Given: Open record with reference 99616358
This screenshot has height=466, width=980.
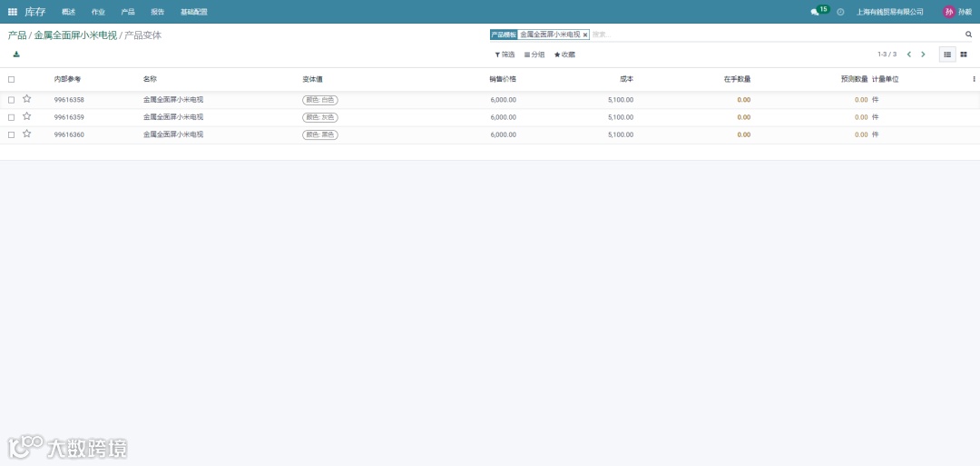Looking at the screenshot, I should tap(69, 100).
